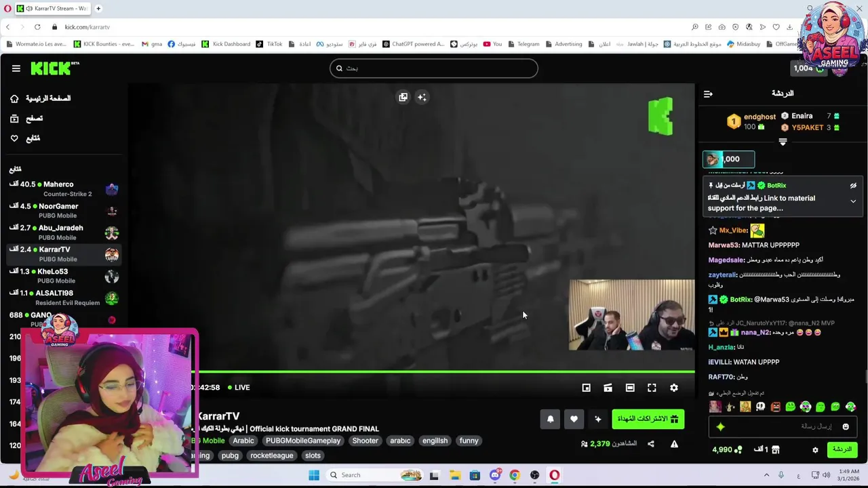Select the funny tag
Image resolution: width=868 pixels, height=488 pixels.
469,441
